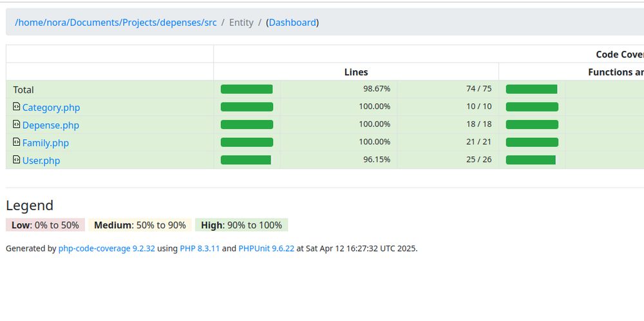Click the Low 0% to 50% legend swatch
The image size is (644, 321).
pyautogui.click(x=45, y=225)
